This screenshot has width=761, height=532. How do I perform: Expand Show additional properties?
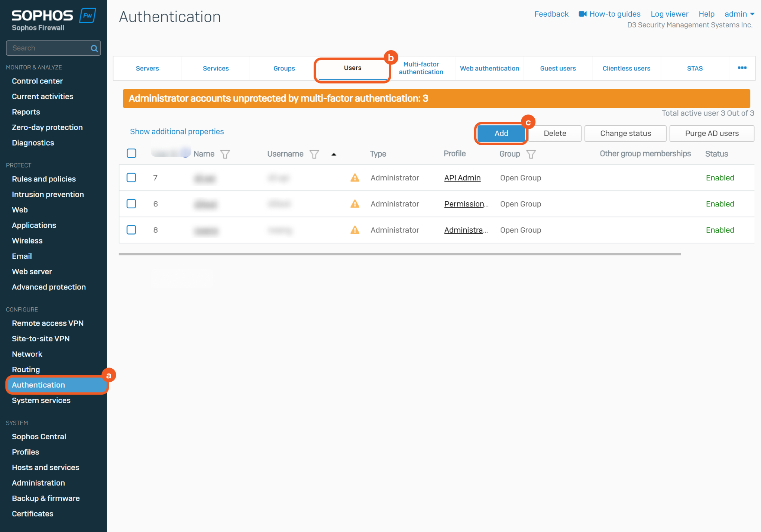177,132
